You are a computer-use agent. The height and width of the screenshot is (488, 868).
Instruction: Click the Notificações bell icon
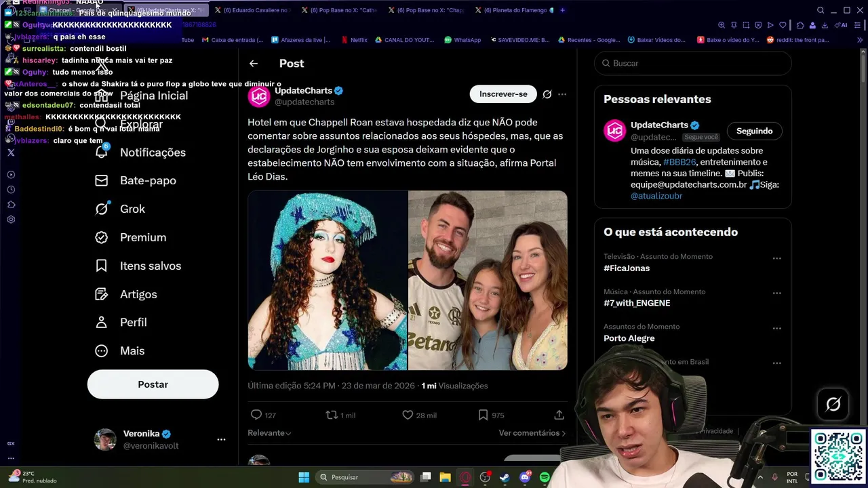tap(102, 152)
